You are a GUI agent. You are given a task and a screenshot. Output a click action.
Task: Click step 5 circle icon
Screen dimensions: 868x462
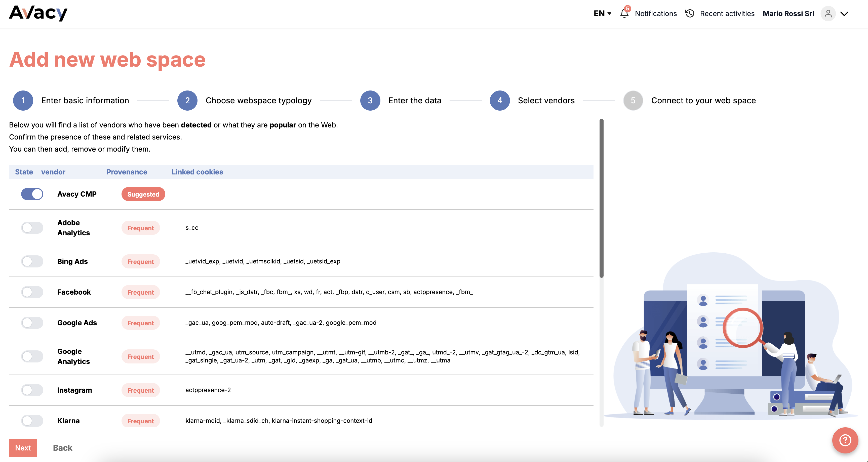click(x=633, y=100)
